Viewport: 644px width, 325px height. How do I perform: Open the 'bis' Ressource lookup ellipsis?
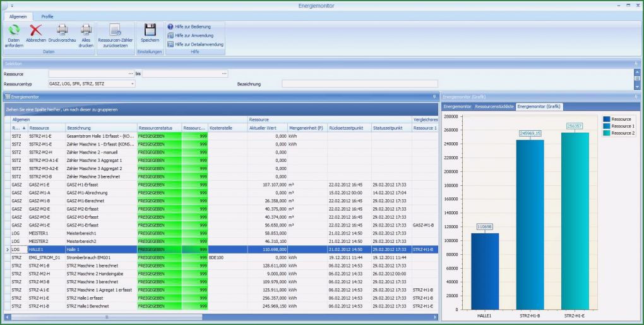click(x=224, y=74)
